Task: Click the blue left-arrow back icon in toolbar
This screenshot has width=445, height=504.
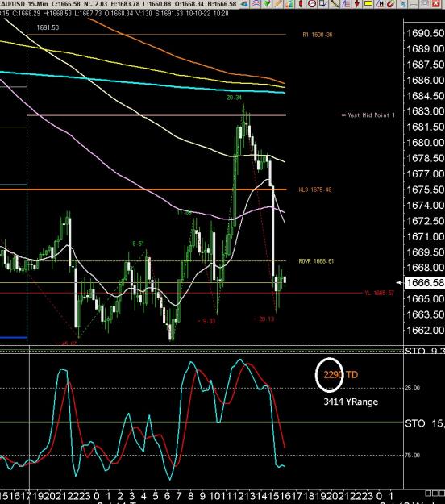Action: 244,3
